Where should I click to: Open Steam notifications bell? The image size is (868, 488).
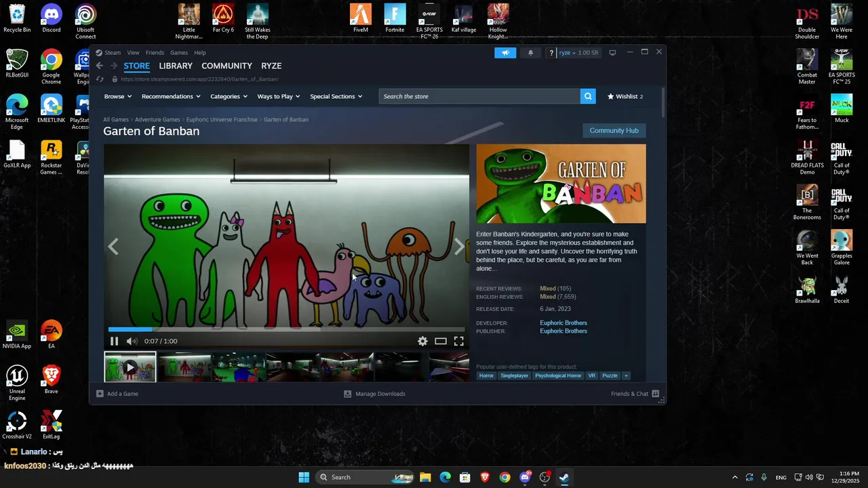(x=530, y=53)
